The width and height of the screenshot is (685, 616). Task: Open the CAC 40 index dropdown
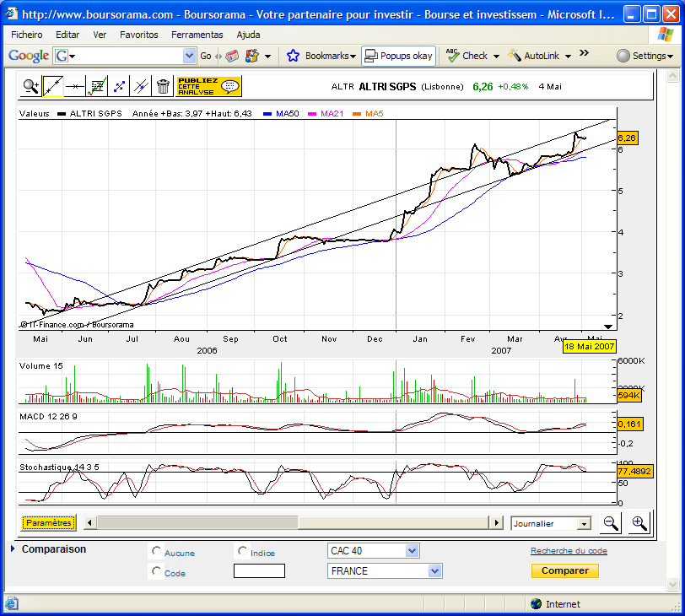click(x=374, y=551)
